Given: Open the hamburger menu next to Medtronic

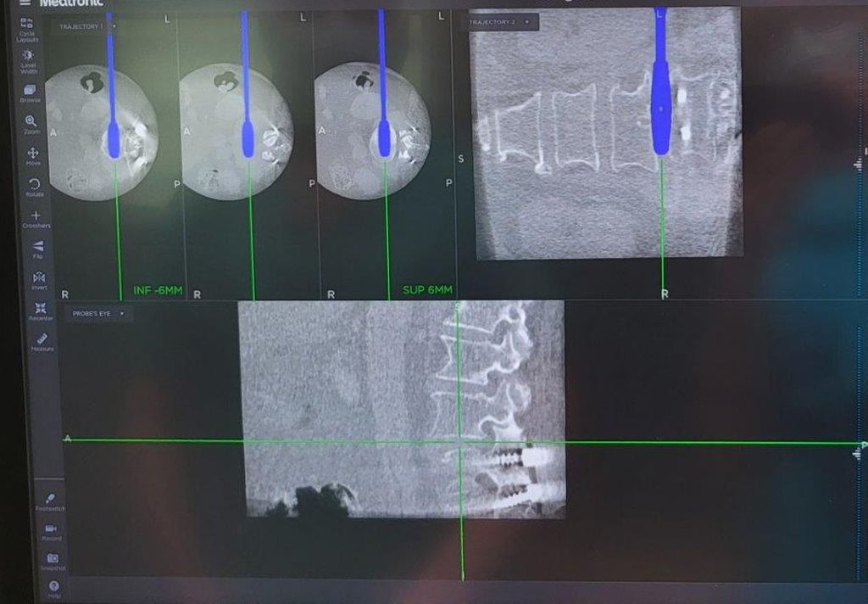Looking at the screenshot, I should (x=25, y=3).
